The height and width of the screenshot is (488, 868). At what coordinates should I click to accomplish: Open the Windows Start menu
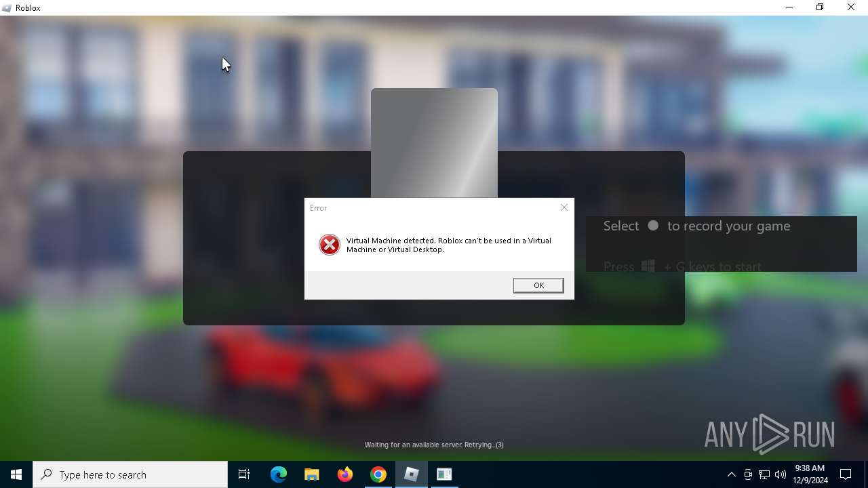click(x=16, y=474)
